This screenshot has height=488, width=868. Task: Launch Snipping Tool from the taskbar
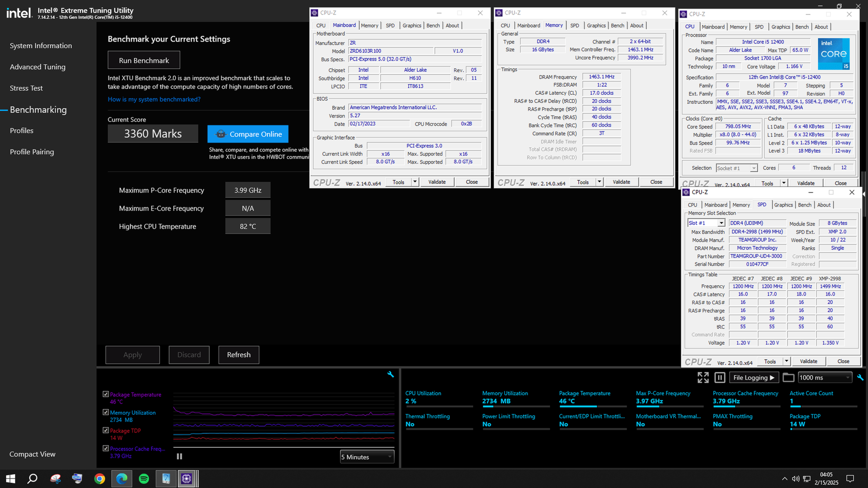[55, 479]
